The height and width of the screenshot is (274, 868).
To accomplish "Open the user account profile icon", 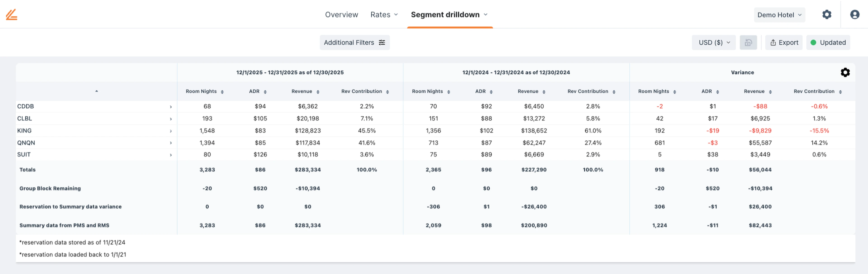I will pos(854,14).
